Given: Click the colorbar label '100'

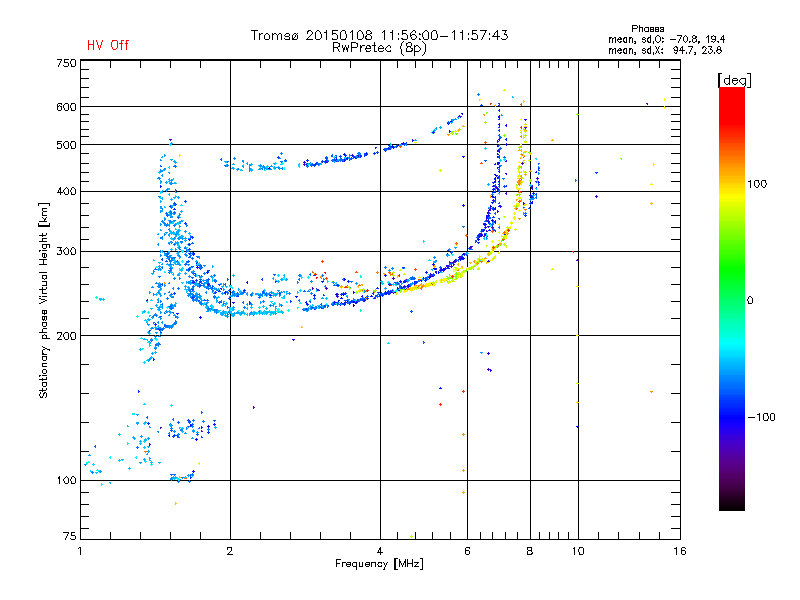Looking at the screenshot, I should [757, 184].
